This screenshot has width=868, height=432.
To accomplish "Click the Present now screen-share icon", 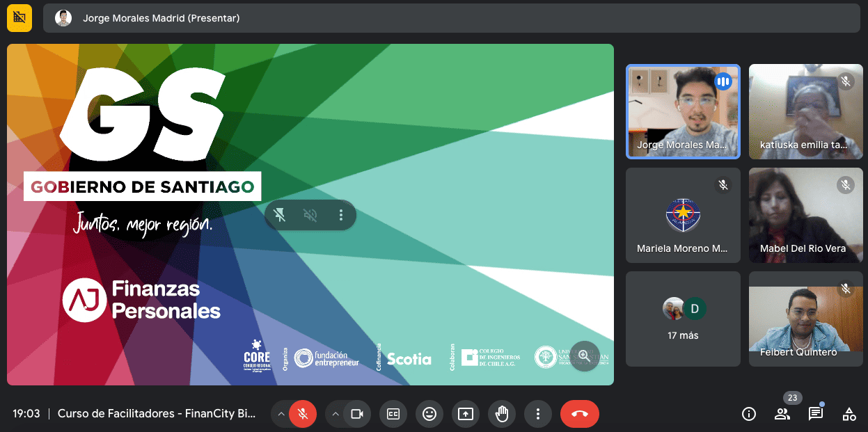I will 466,414.
